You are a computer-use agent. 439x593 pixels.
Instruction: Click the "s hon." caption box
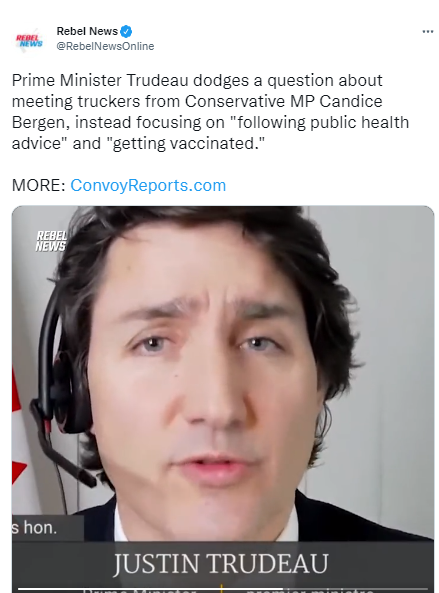pyautogui.click(x=48, y=528)
